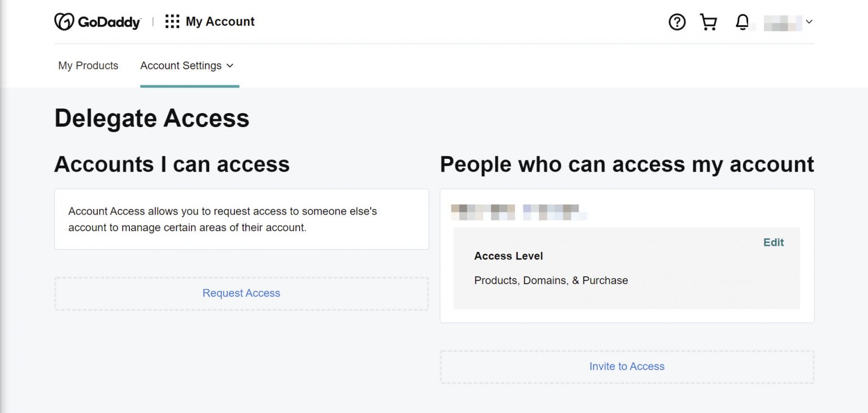The image size is (868, 413).
Task: Click the People who can access heading
Action: coord(627,164)
